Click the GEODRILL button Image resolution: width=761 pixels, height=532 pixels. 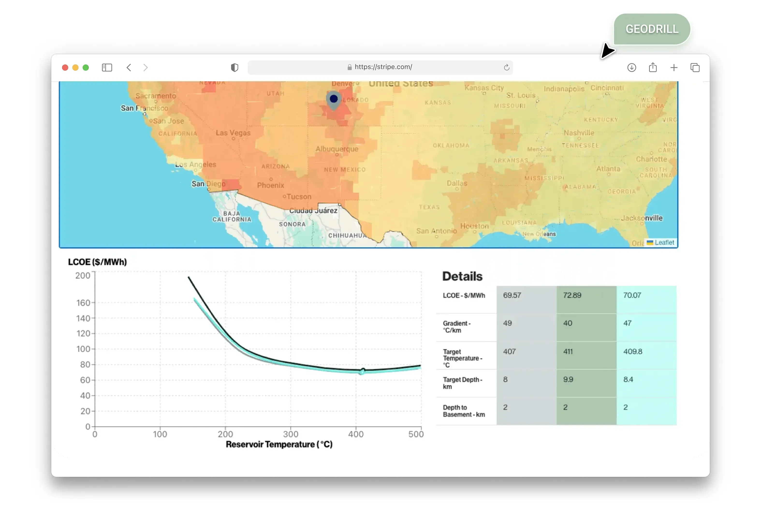coord(651,29)
